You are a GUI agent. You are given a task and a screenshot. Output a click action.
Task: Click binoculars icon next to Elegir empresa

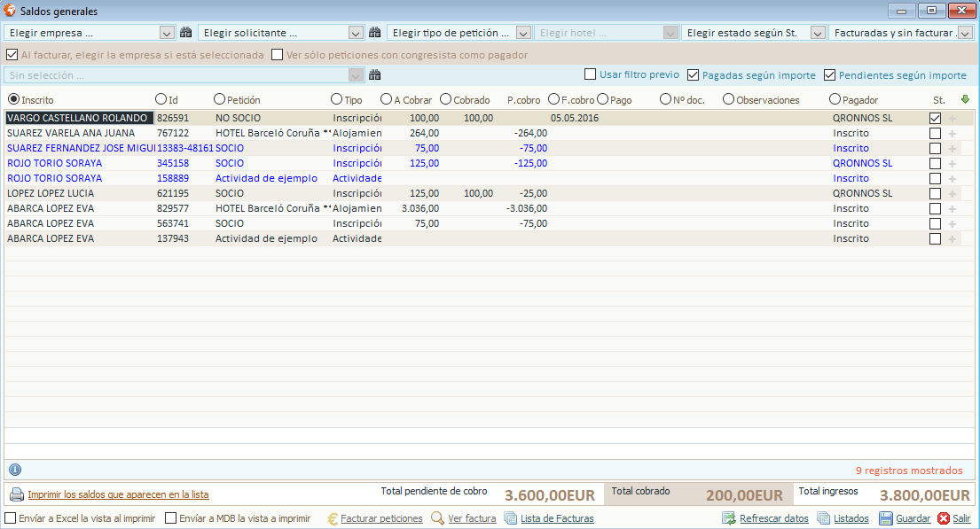click(x=185, y=33)
